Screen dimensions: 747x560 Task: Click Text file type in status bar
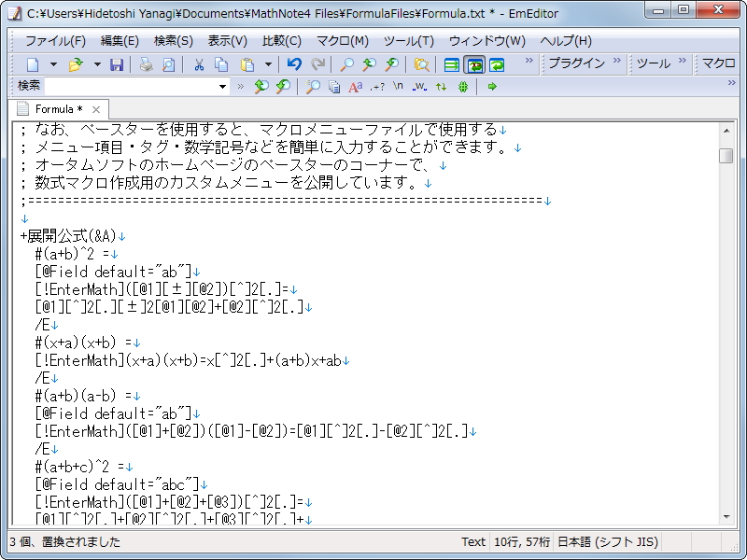pos(473,542)
